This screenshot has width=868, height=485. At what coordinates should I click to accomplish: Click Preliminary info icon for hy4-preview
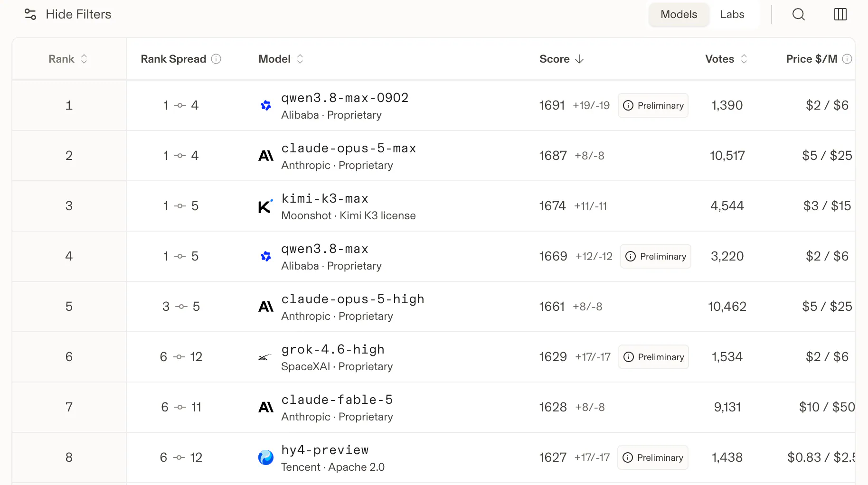(x=628, y=457)
